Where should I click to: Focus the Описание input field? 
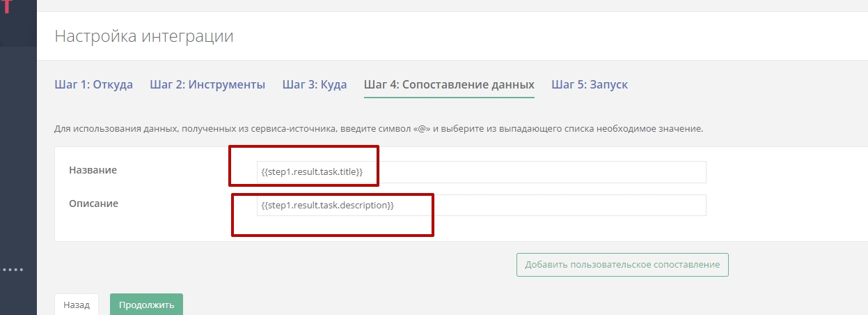480,206
